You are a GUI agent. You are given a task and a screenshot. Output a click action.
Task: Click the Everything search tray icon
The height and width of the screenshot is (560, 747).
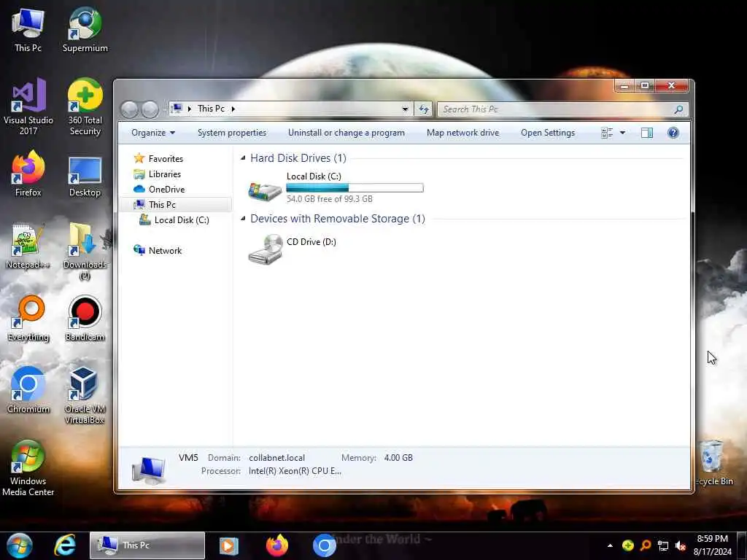point(646,545)
